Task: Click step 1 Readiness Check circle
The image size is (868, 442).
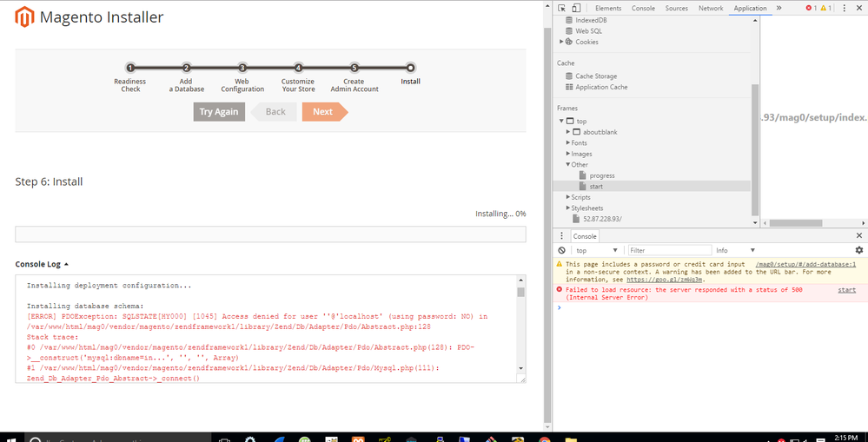Action: (130, 68)
